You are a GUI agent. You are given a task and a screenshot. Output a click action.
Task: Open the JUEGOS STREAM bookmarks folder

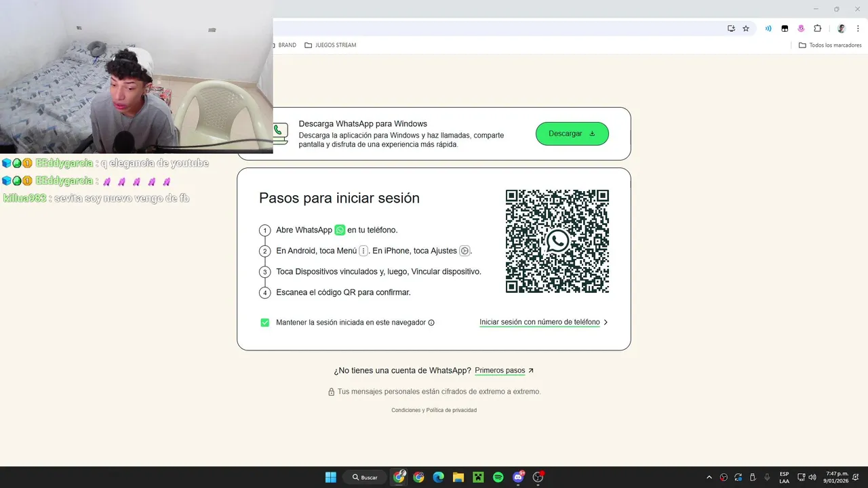[330, 45]
